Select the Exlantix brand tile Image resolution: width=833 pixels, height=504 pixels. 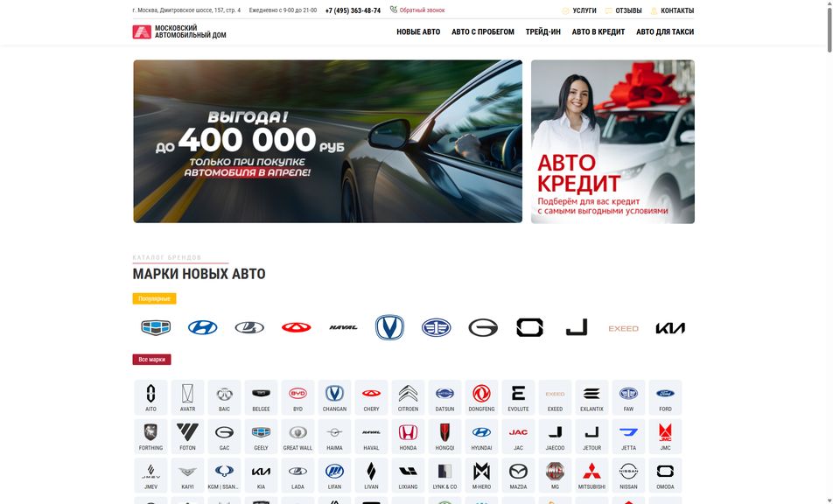(x=591, y=397)
